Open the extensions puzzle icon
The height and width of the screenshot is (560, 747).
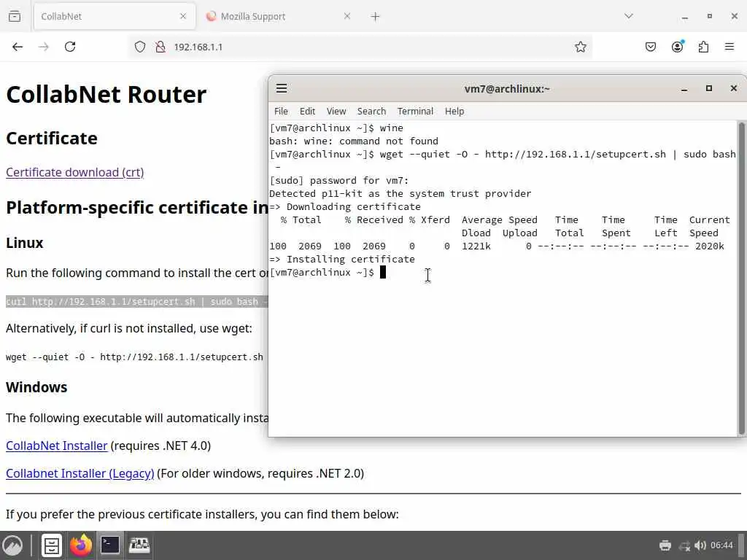(703, 47)
